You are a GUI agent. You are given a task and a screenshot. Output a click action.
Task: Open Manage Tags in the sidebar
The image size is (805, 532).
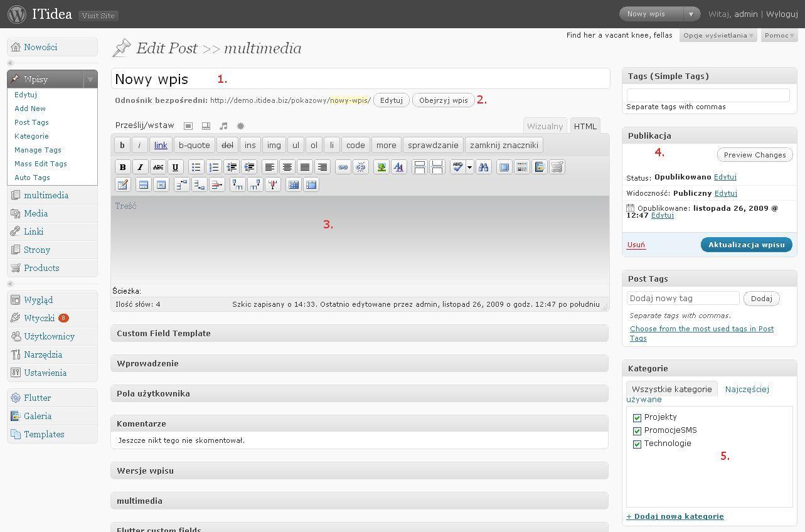click(x=38, y=150)
